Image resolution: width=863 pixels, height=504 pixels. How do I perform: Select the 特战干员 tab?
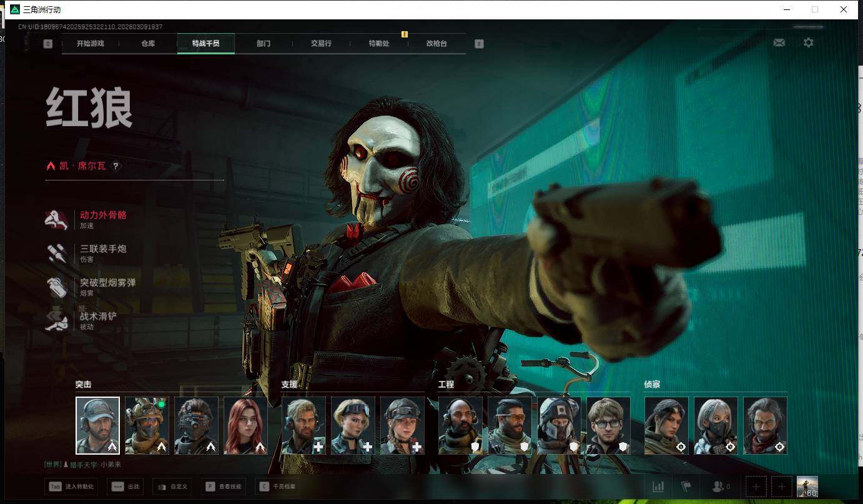pos(205,44)
